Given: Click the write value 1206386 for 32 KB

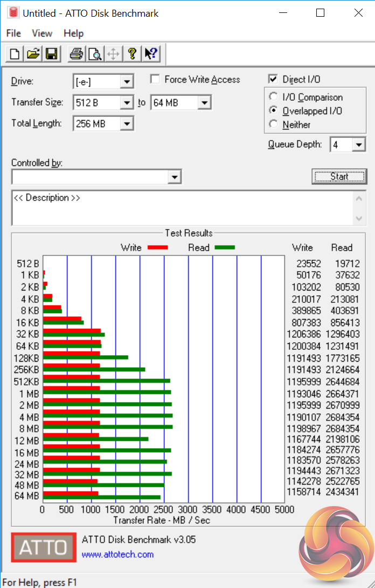Looking at the screenshot, I should 304,334.
